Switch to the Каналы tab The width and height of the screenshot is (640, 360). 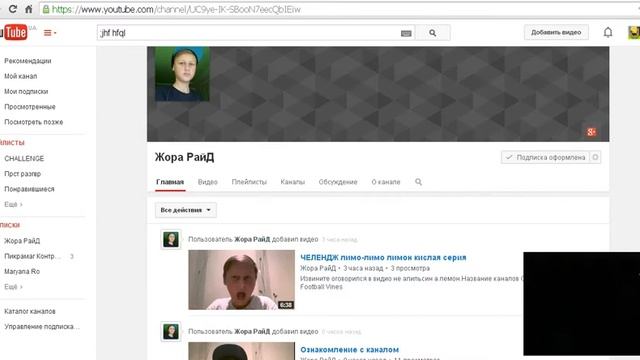pyautogui.click(x=293, y=182)
